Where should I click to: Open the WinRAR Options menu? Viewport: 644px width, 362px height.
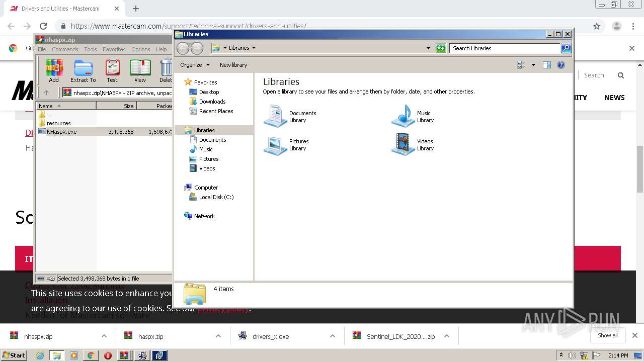coord(141,49)
